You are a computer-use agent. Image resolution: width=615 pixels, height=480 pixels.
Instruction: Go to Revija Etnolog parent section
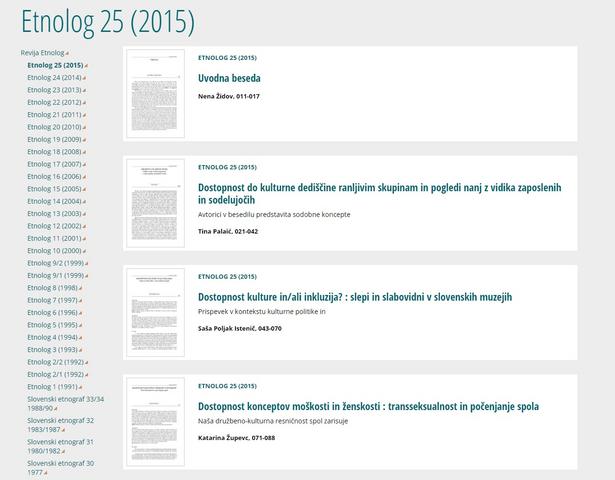tap(42, 52)
